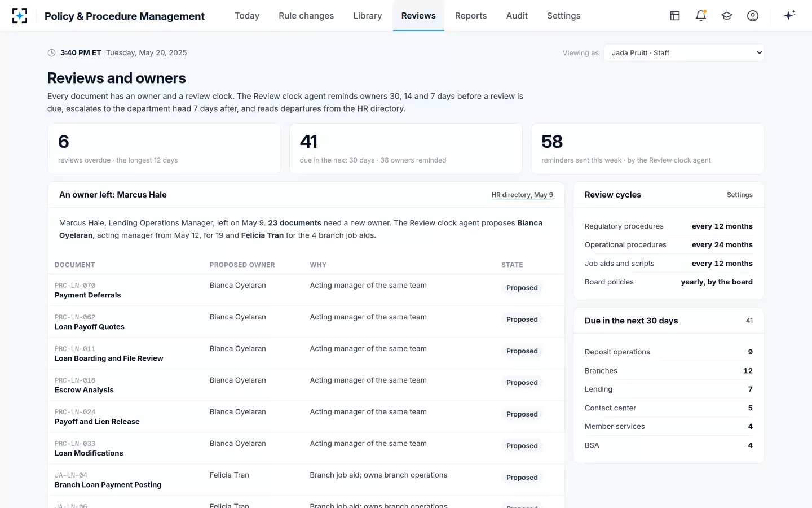Select Felicia Tran in Branch Loan Payment Posting row
The width and height of the screenshot is (812, 508).
230,475
